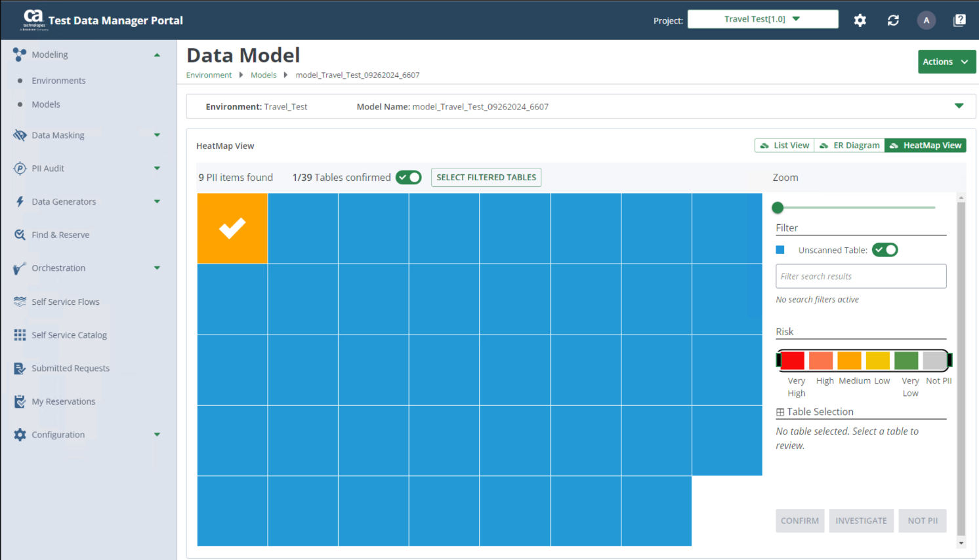
Task: Click the refresh icon in top bar
Action: (893, 20)
